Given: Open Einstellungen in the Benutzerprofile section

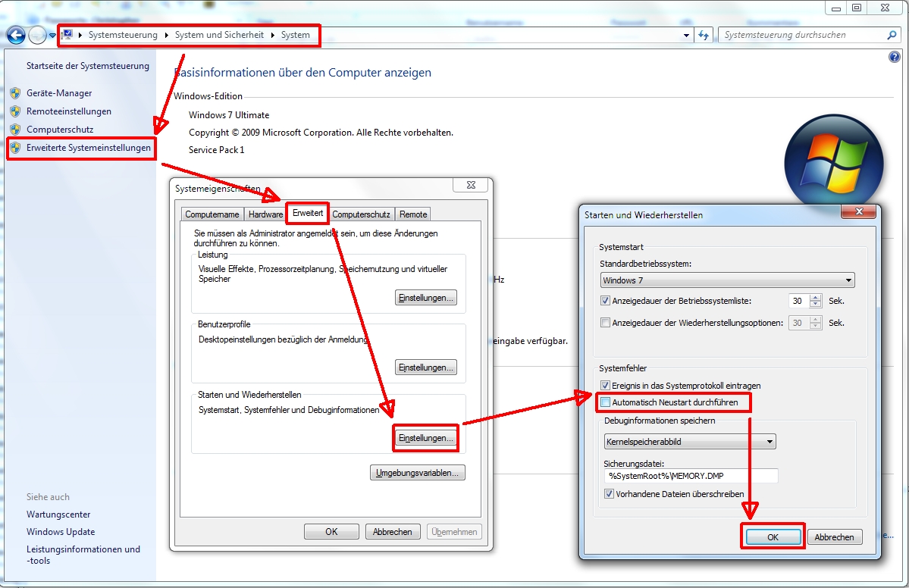Looking at the screenshot, I should click(x=426, y=367).
